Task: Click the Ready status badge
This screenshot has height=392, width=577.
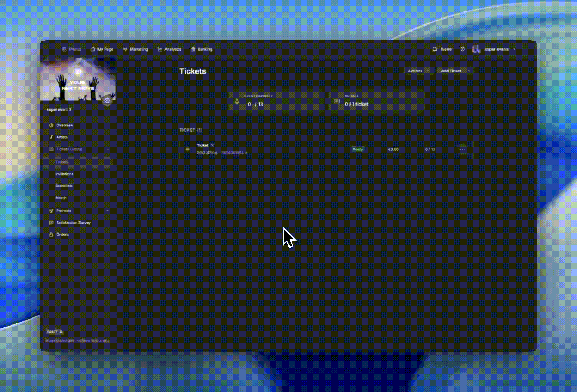Action: [x=358, y=149]
